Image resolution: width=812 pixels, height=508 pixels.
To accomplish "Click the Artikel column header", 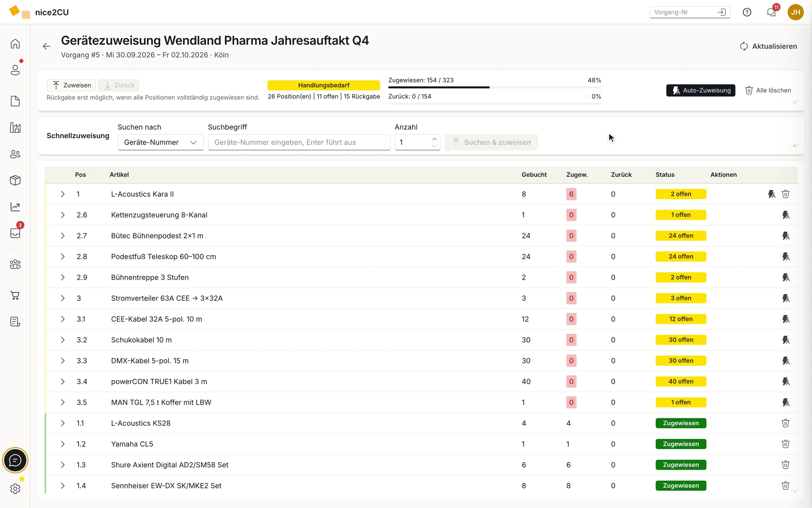I will (119, 175).
